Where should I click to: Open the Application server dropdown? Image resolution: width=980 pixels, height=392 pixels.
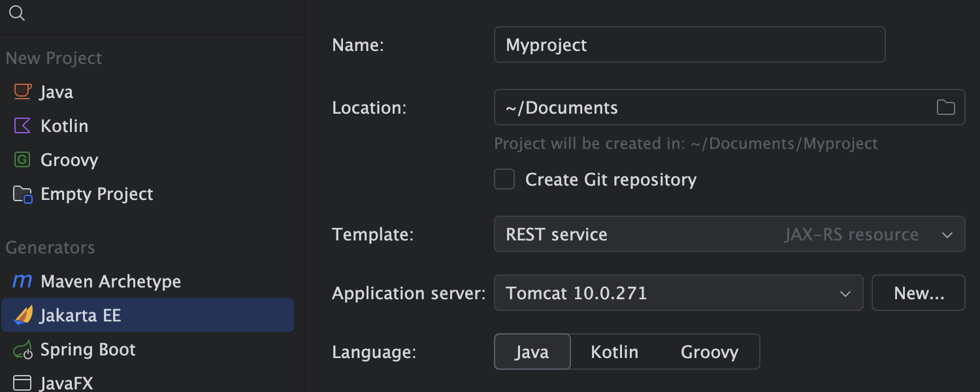click(845, 293)
